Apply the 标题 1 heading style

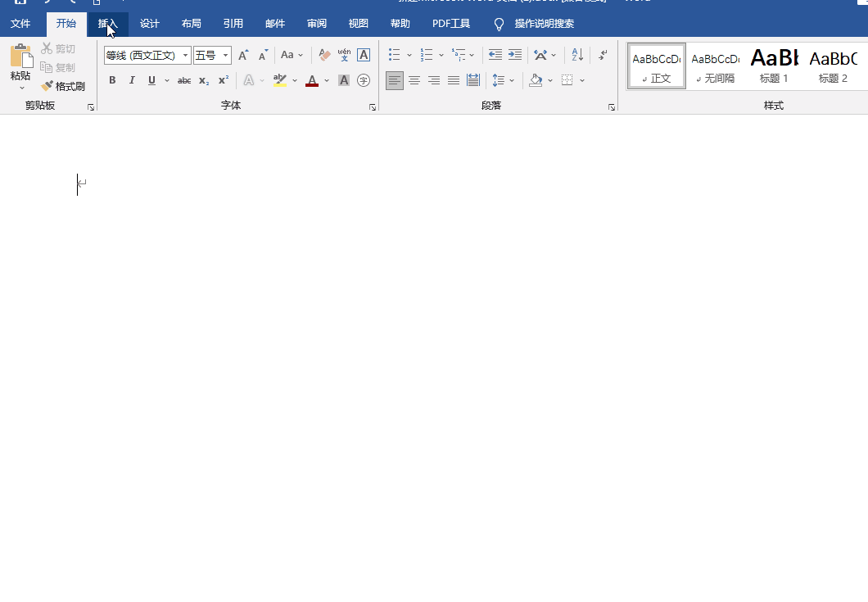click(774, 66)
